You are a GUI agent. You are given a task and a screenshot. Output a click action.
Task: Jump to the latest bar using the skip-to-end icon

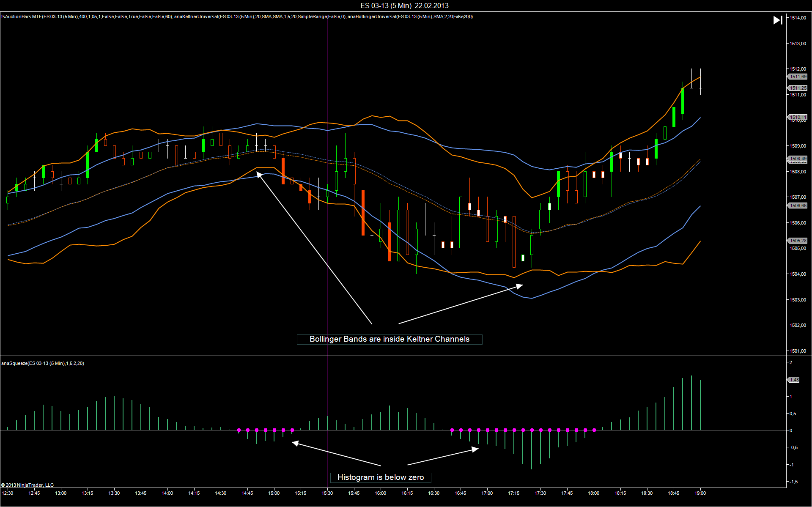click(x=778, y=20)
